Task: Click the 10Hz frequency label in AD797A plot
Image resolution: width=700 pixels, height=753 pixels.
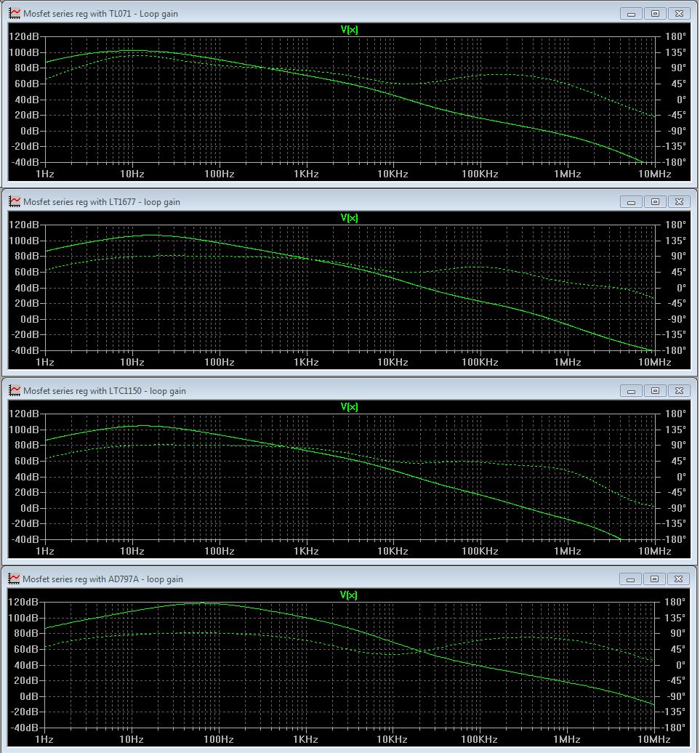Action: pos(131,739)
